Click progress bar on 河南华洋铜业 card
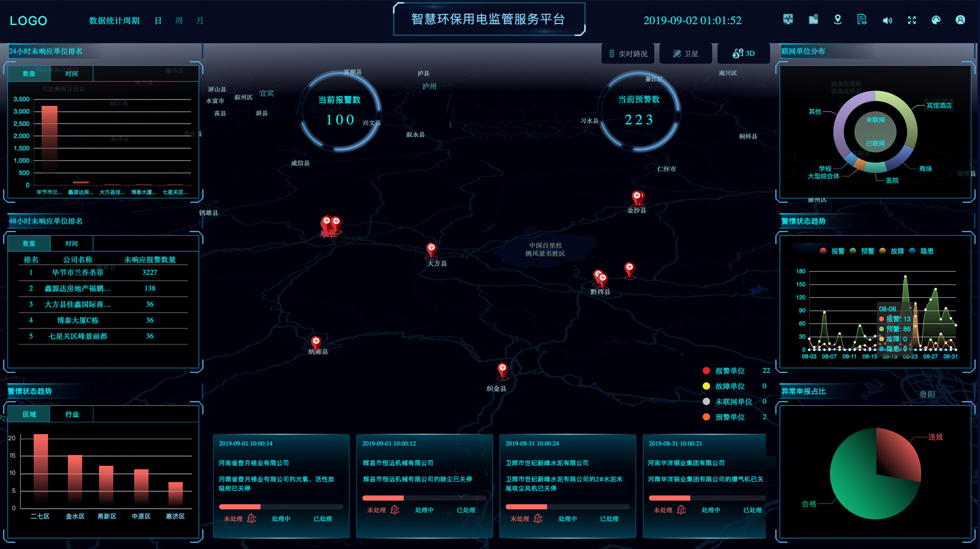The height and width of the screenshot is (549, 980). [x=707, y=498]
